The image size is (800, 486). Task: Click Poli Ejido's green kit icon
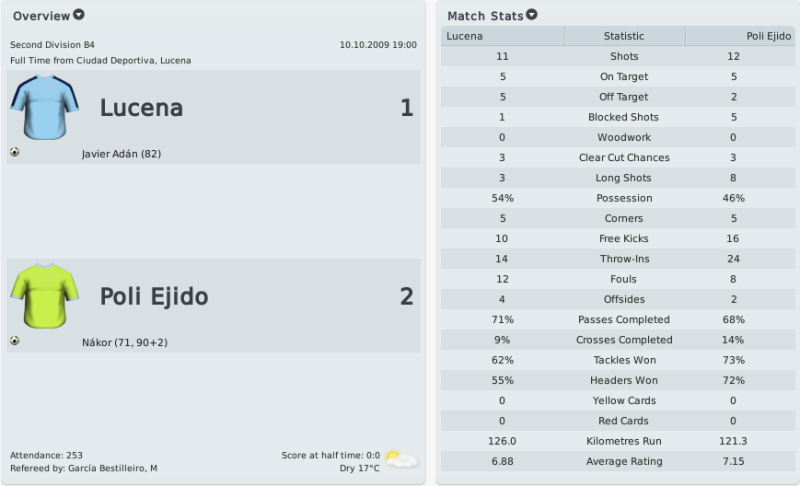point(44,296)
